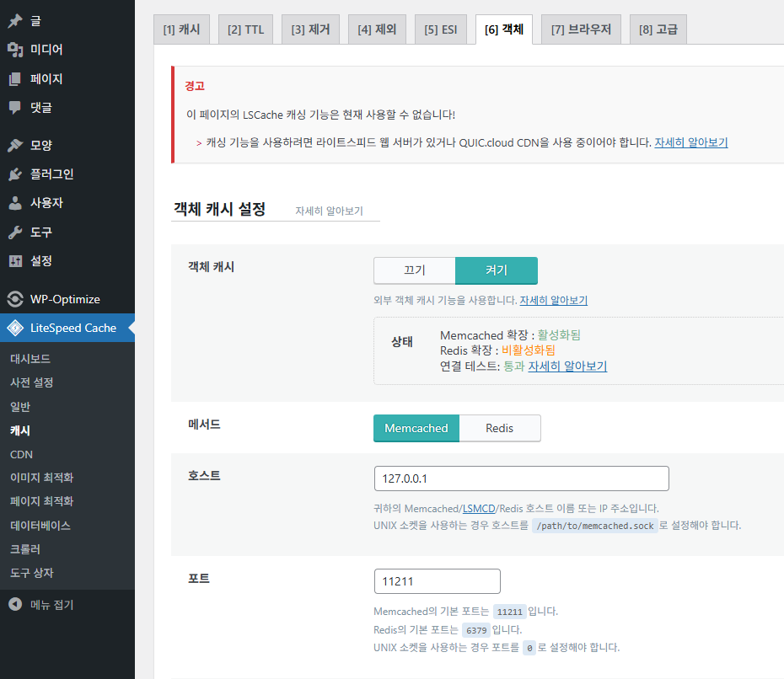
Task: Go to CDN submenu
Action: (21, 455)
